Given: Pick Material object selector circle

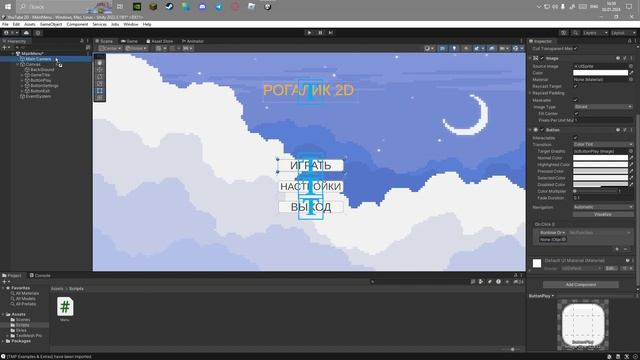Looking at the screenshot, I should [x=631, y=80].
